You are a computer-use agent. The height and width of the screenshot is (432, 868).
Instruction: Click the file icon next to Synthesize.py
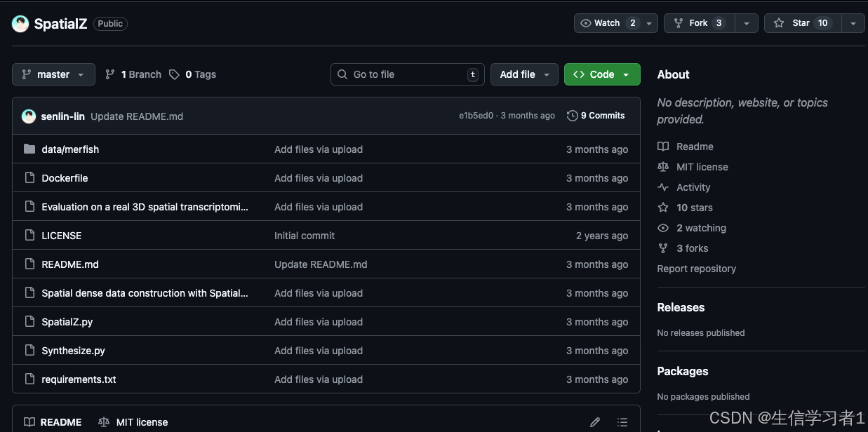point(29,351)
